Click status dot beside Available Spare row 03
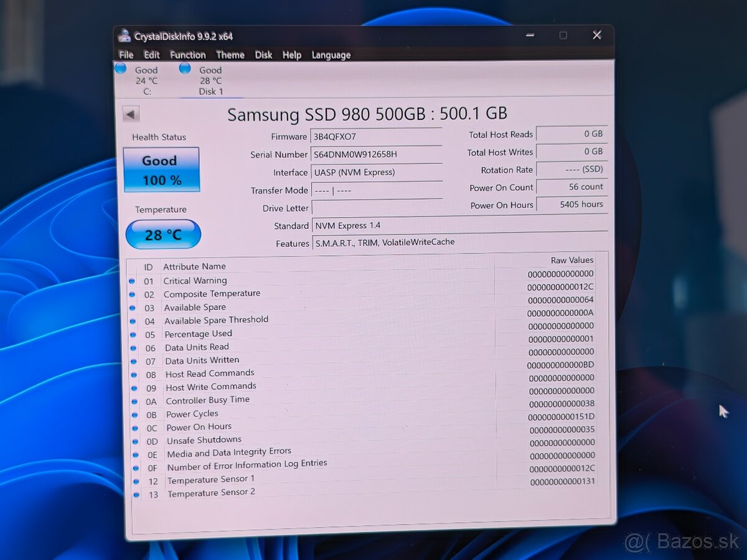This screenshot has height=560, width=747. click(x=132, y=308)
